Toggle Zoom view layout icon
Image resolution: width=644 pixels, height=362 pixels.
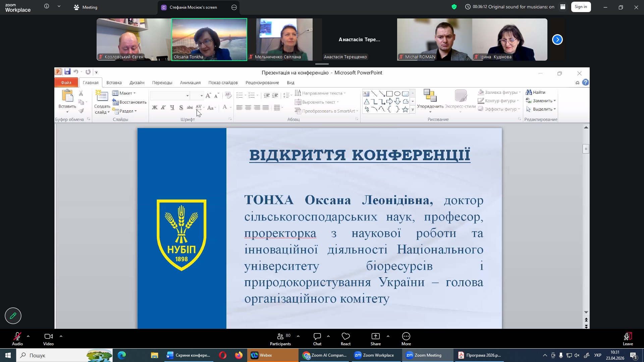pyautogui.click(x=563, y=7)
